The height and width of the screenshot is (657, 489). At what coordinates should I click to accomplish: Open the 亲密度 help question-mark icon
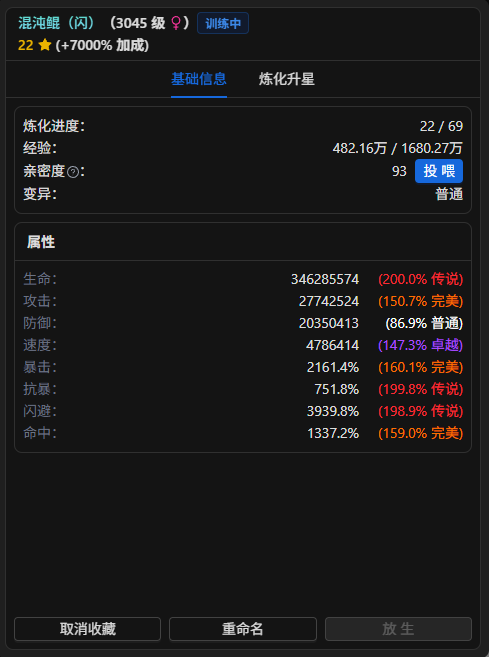(x=73, y=172)
